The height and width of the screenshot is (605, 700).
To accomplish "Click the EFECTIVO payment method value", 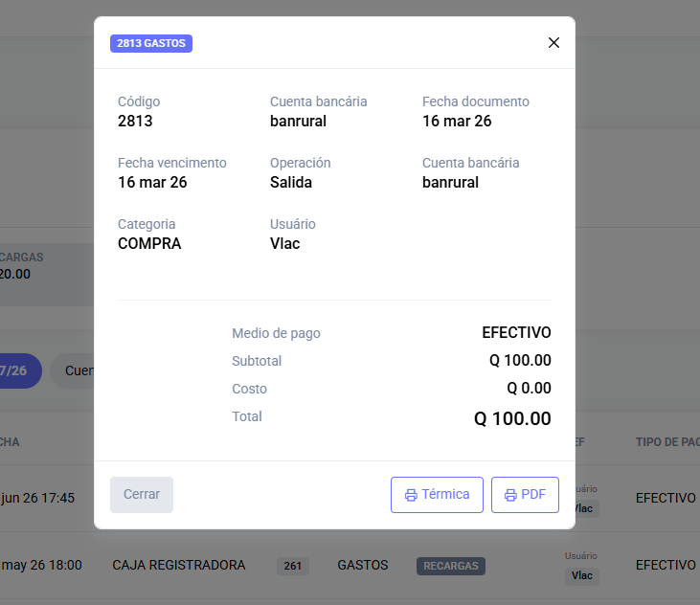I will tap(516, 332).
